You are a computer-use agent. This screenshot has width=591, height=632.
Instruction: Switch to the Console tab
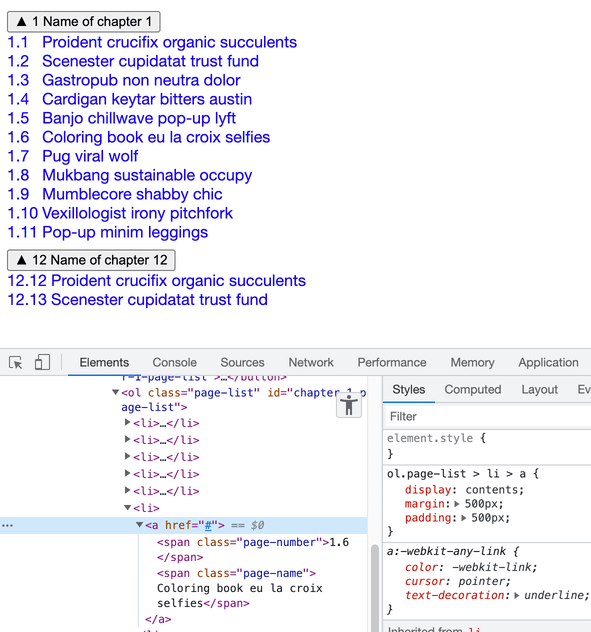pos(175,362)
